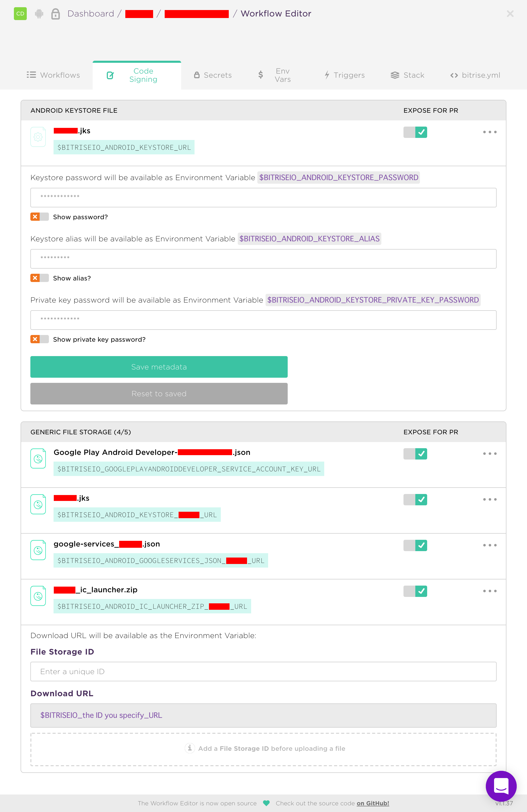Click the Enter a unique ID field
527x812 pixels.
[263, 672]
